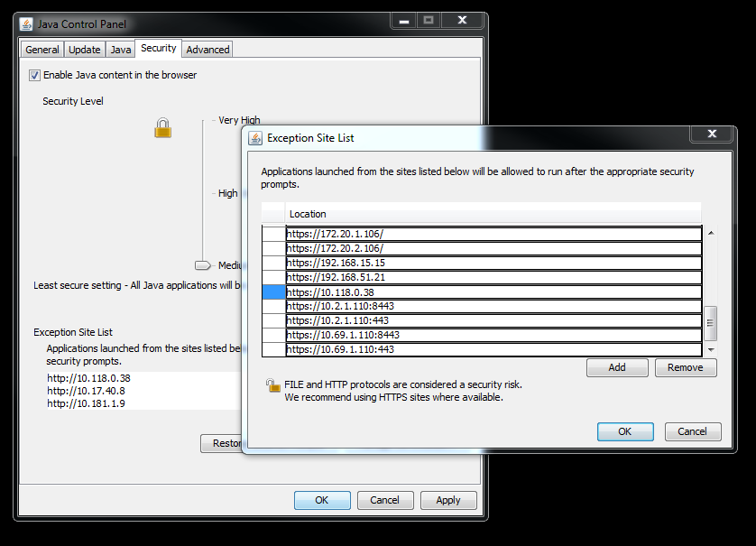756x546 pixels.
Task: Switch to the Java tab
Action: pos(121,50)
